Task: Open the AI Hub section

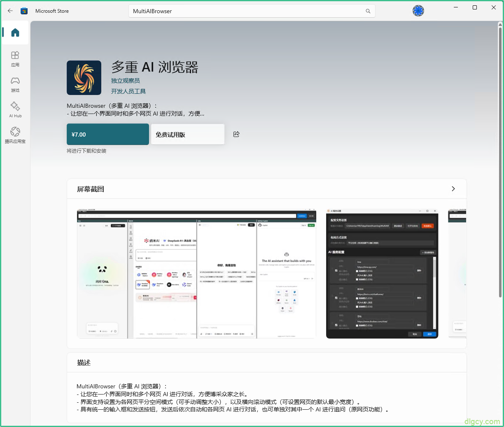Action: pos(15,110)
